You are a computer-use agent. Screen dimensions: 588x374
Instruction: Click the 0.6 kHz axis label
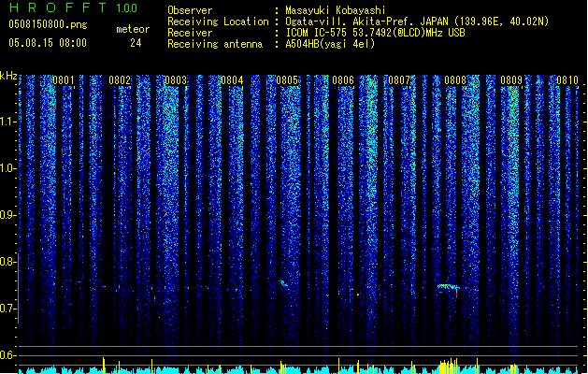pyautogui.click(x=7, y=355)
